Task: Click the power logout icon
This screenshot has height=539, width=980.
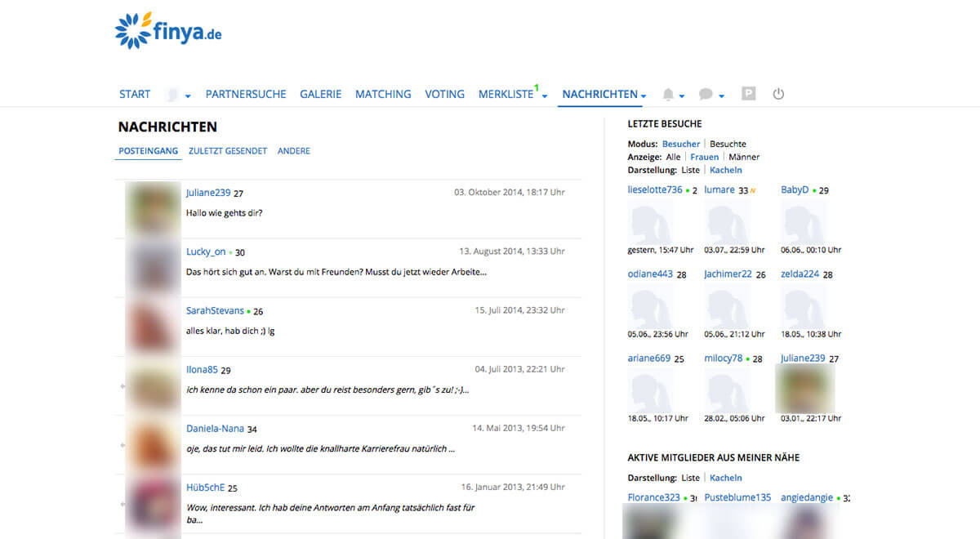Action: [x=778, y=94]
